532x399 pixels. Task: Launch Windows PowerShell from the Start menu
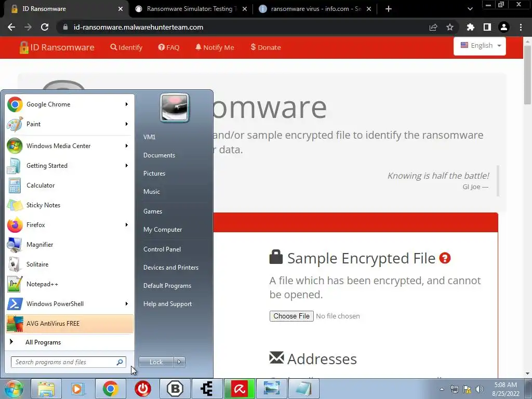(x=70, y=303)
